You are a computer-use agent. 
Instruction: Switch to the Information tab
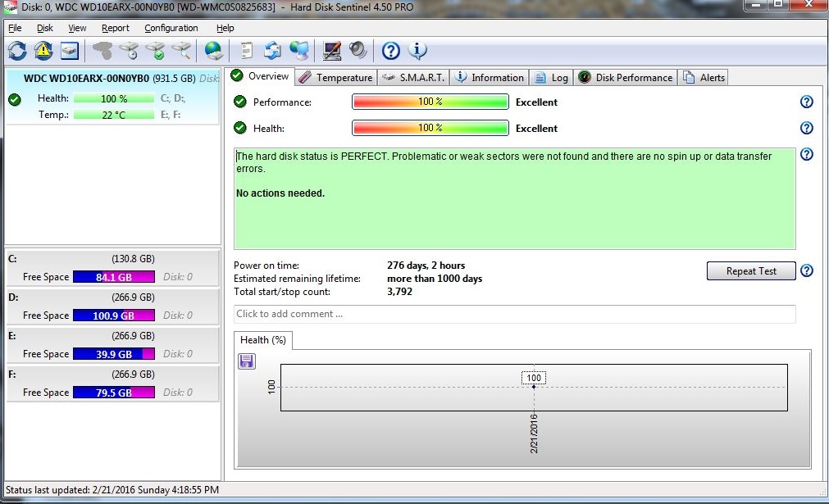tap(490, 78)
